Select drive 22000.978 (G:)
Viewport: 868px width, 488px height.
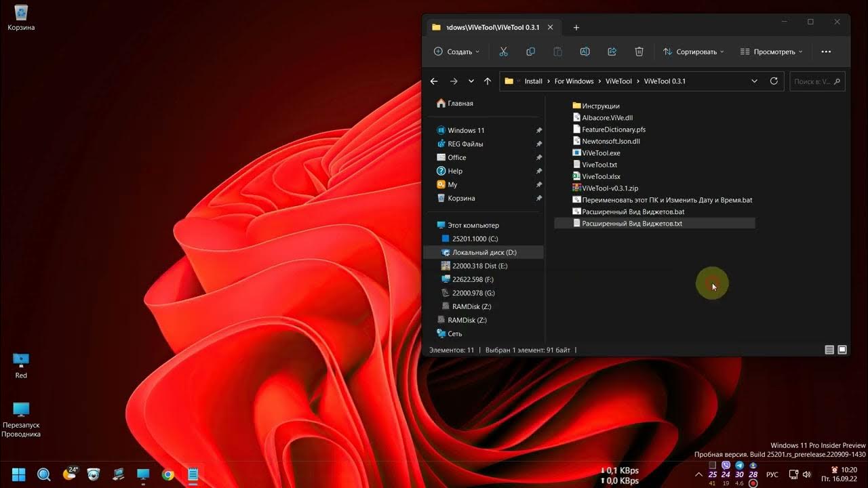(468, 293)
